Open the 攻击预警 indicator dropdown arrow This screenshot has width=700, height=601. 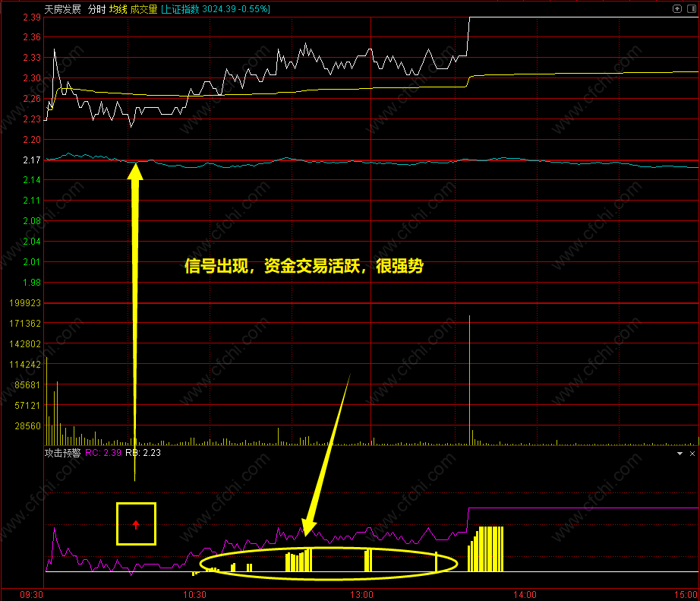(x=680, y=454)
